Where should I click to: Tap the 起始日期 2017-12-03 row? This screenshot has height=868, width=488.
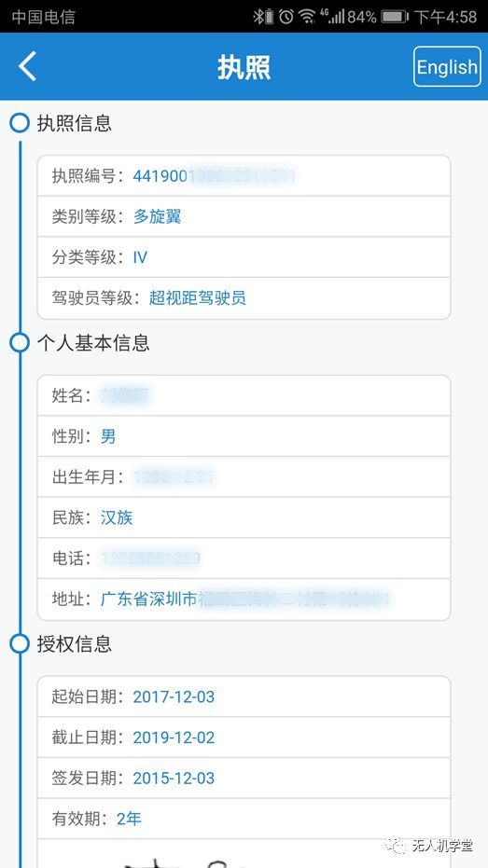(244, 696)
